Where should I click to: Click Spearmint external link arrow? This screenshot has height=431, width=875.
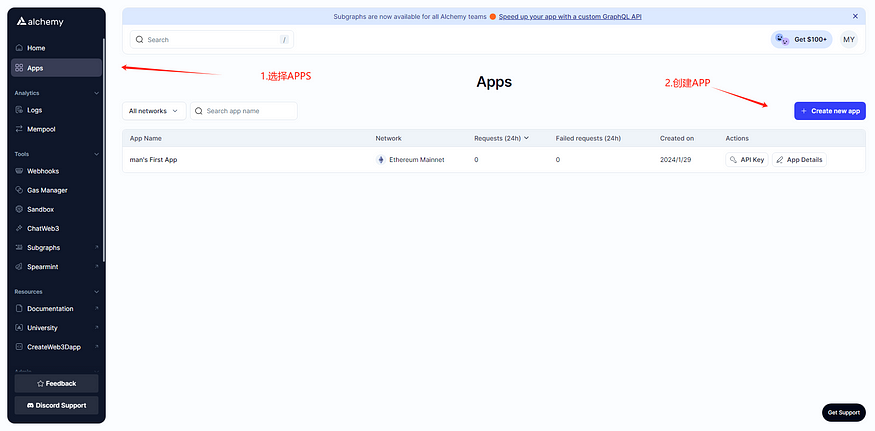[x=97, y=267]
